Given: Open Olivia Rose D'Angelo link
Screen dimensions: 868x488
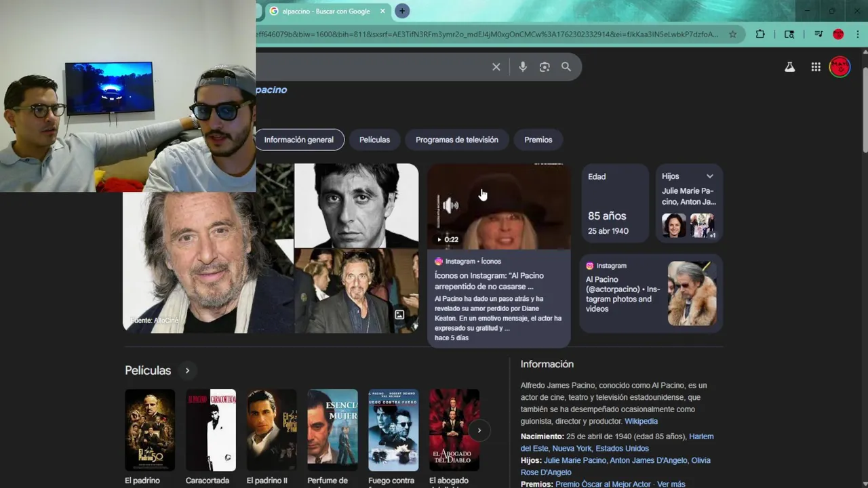Looking at the screenshot, I should [x=616, y=466].
